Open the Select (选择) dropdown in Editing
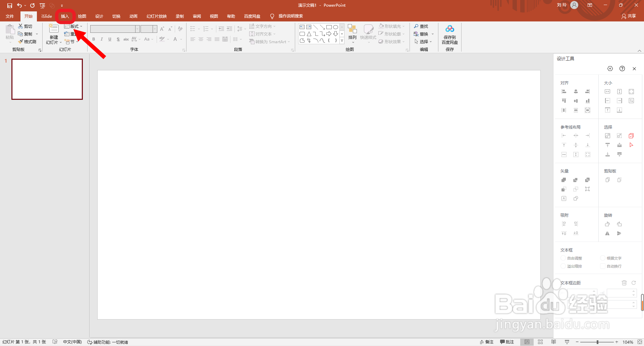Viewport: 644px width, 346px height. pyautogui.click(x=423, y=42)
